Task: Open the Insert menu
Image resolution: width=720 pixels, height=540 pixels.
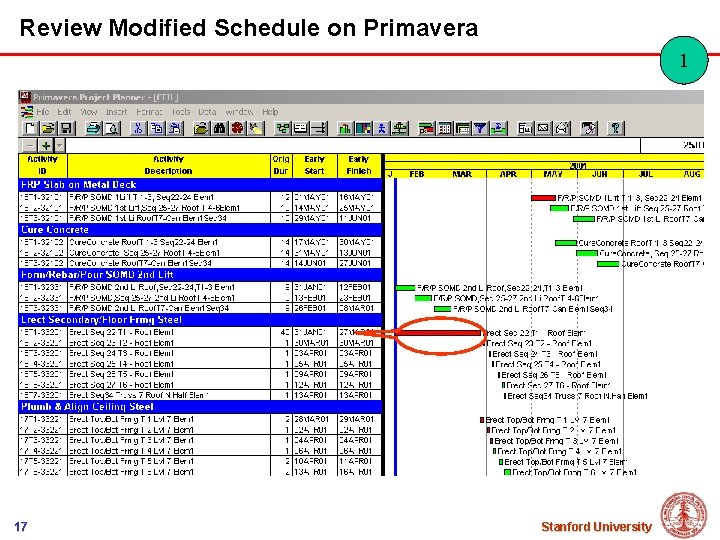Action: click(116, 112)
